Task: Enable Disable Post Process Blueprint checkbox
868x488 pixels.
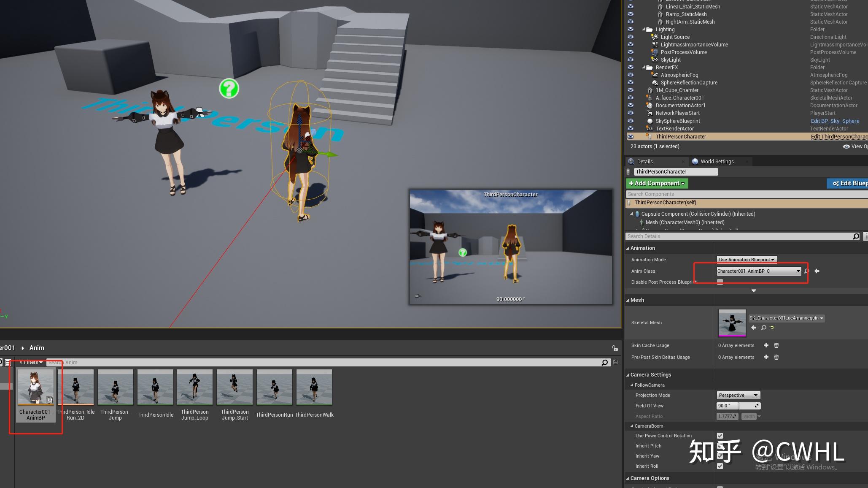Action: (x=720, y=282)
